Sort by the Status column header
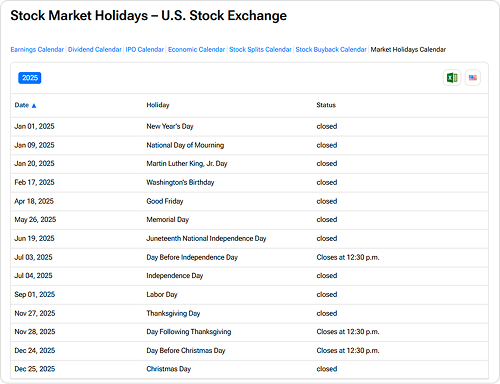500x384 pixels. [326, 105]
